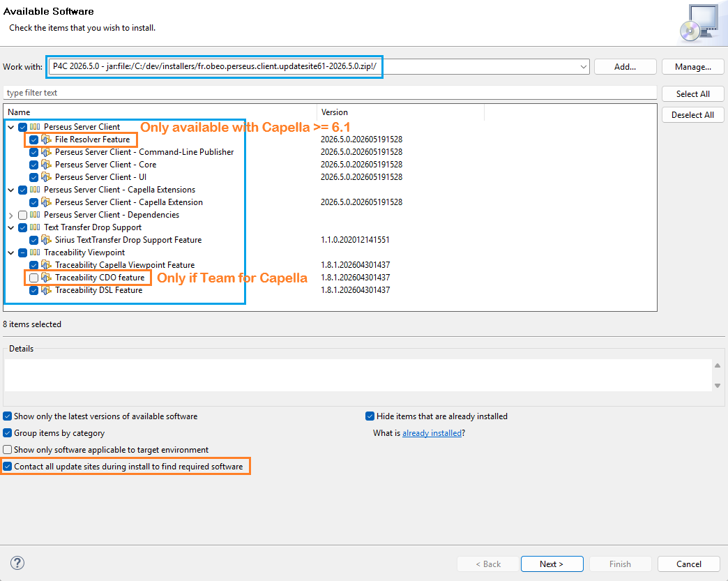The height and width of the screenshot is (581, 728).
Task: Click the Deselect All button
Action: click(x=692, y=114)
